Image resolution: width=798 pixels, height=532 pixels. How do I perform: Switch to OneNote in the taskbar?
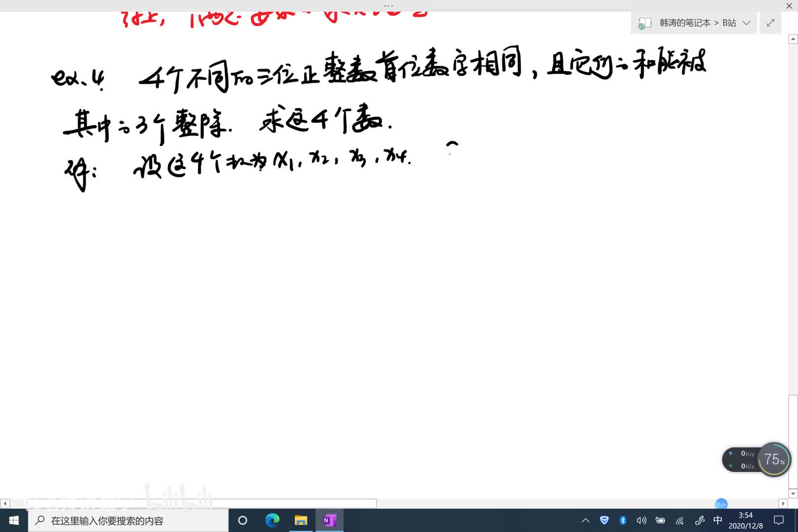click(x=329, y=521)
